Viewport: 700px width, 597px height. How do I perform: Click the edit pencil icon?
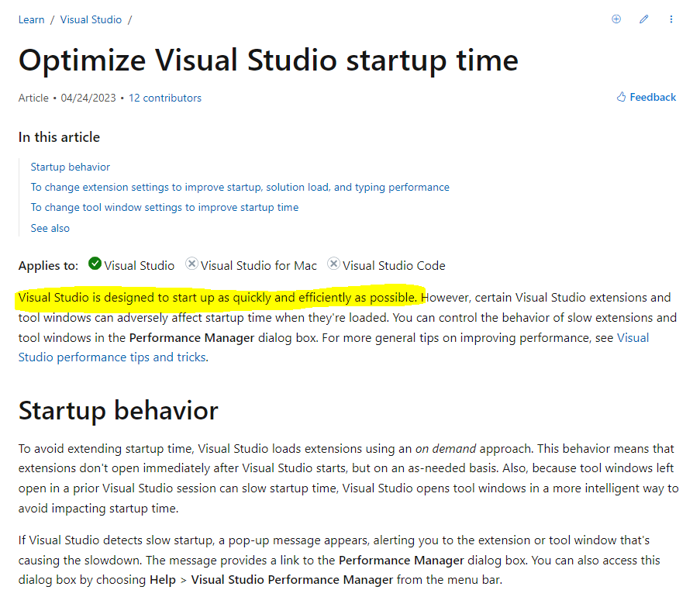(x=643, y=19)
